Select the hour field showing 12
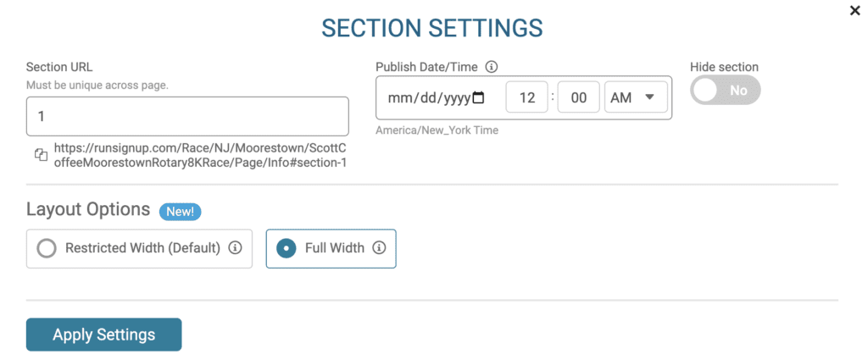The width and height of the screenshot is (868, 360). pos(527,97)
